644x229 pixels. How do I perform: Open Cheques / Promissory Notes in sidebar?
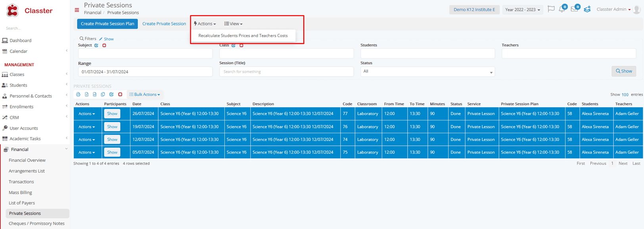pos(36,223)
